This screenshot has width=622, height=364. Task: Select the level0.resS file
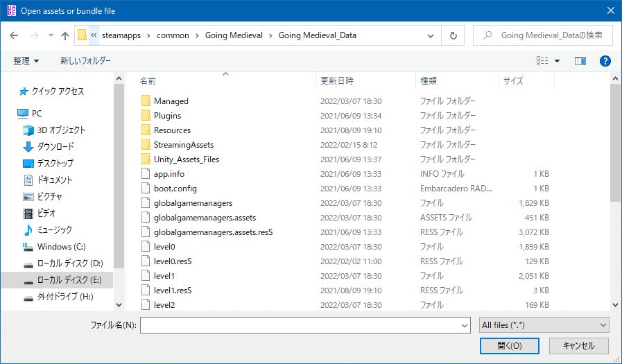173,261
